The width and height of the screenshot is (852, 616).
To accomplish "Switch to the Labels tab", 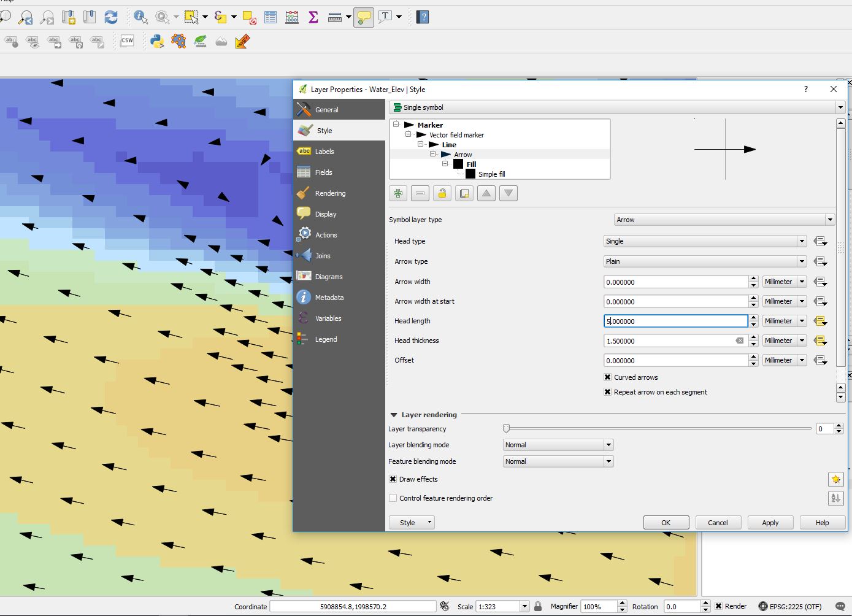I will (x=339, y=152).
